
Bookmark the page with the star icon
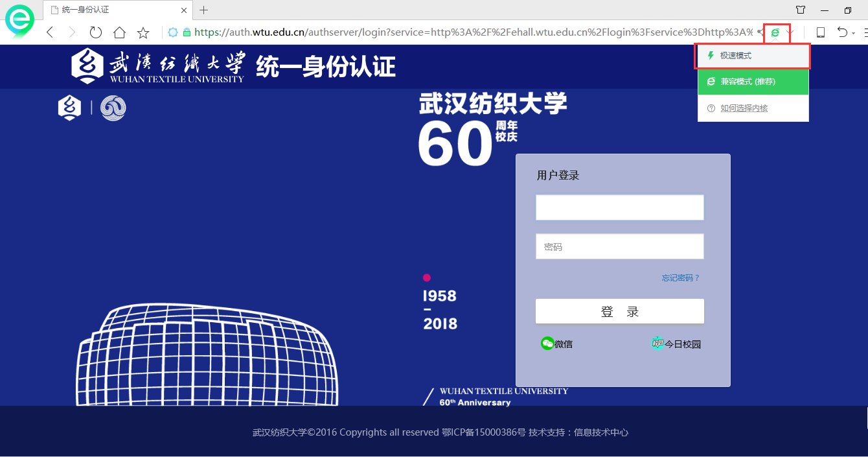pyautogui.click(x=143, y=32)
